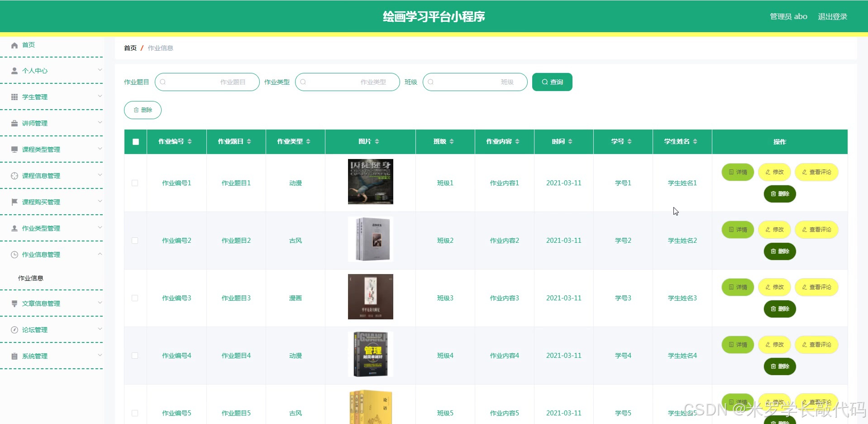Sort by 作业编号 using its sort arrows
This screenshot has height=424, width=868.
(190, 142)
